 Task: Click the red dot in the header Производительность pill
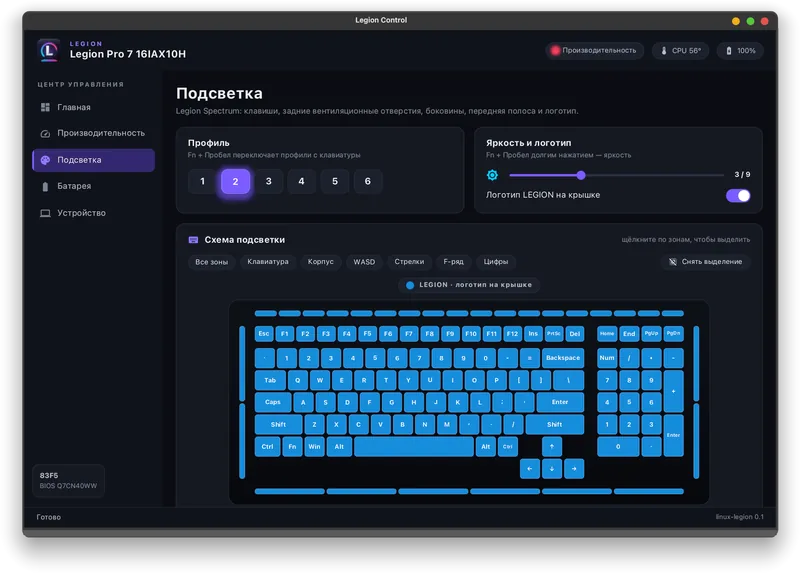tap(555, 50)
